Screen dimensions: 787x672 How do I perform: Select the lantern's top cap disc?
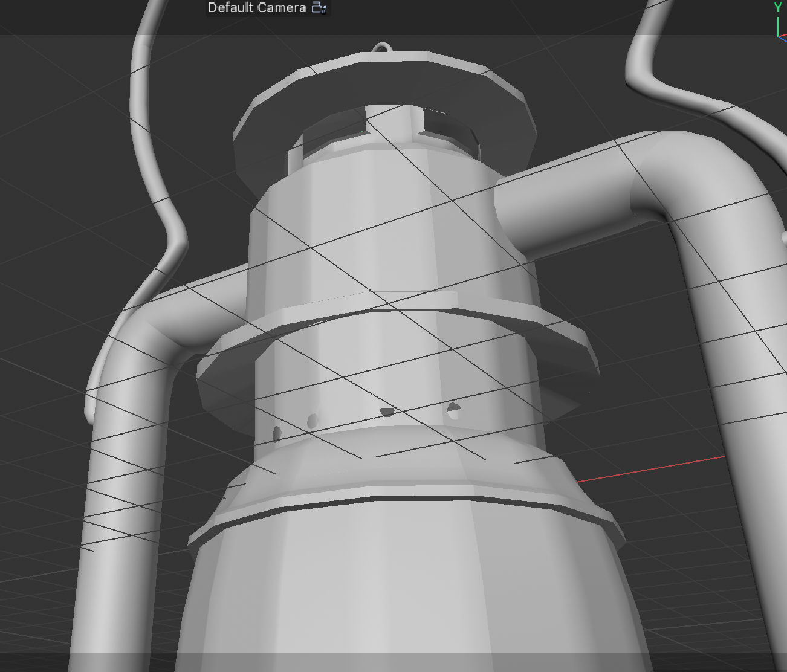click(387, 85)
